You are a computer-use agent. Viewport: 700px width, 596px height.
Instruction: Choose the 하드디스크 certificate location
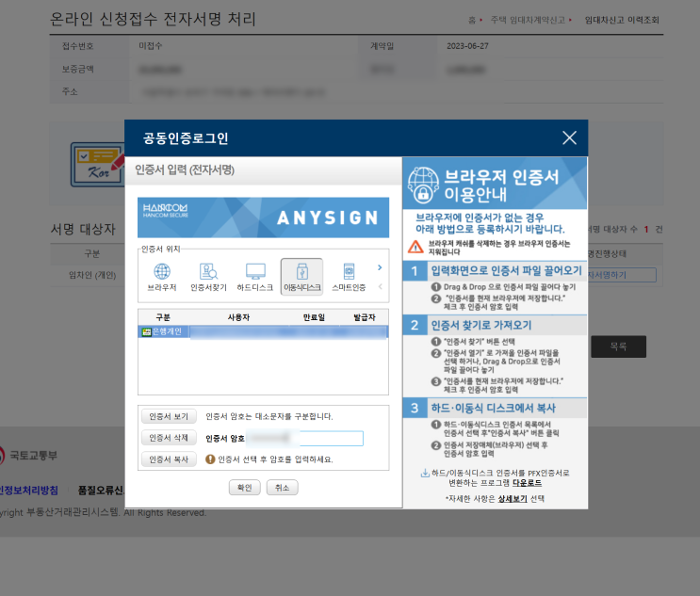(255, 277)
